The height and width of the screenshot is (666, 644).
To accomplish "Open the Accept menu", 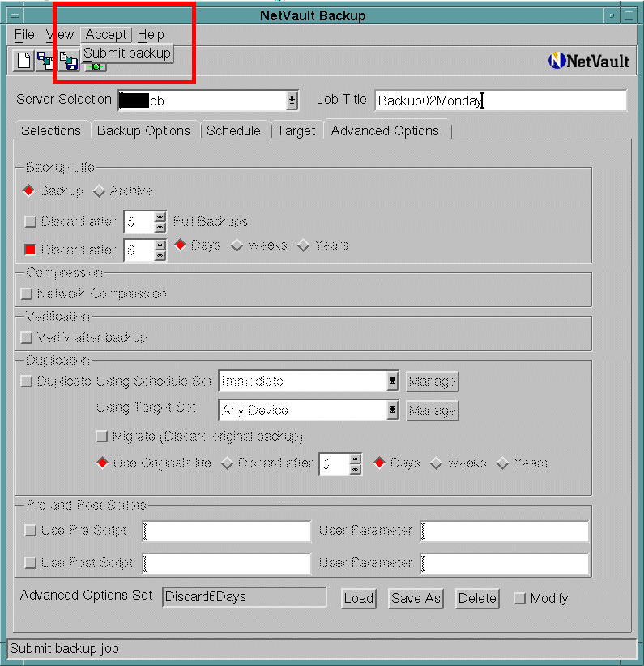I will tap(106, 34).
